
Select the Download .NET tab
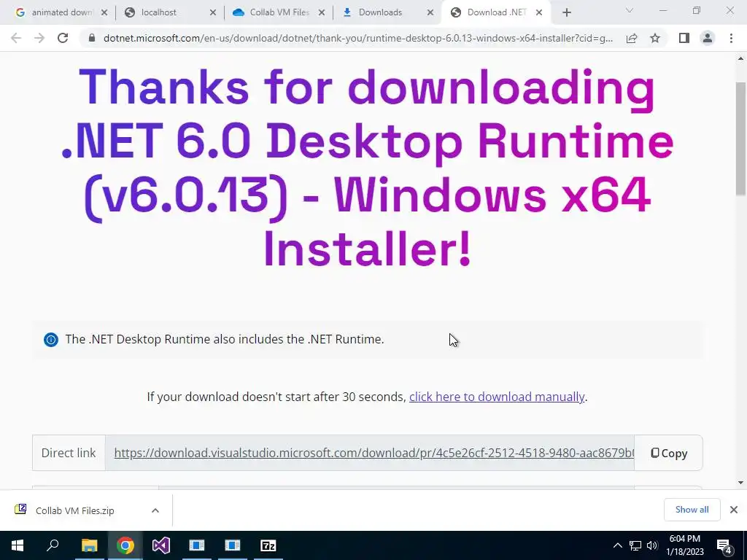[x=496, y=12]
